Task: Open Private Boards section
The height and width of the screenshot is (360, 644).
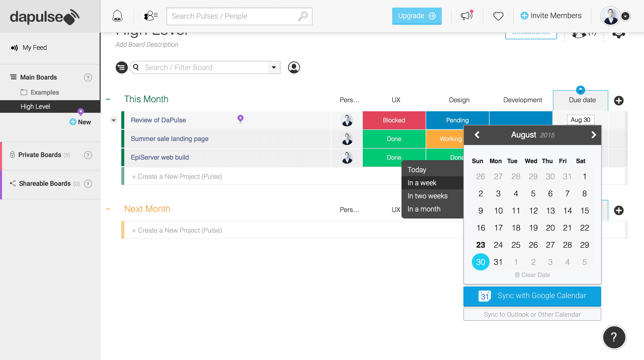Action: 40,155
